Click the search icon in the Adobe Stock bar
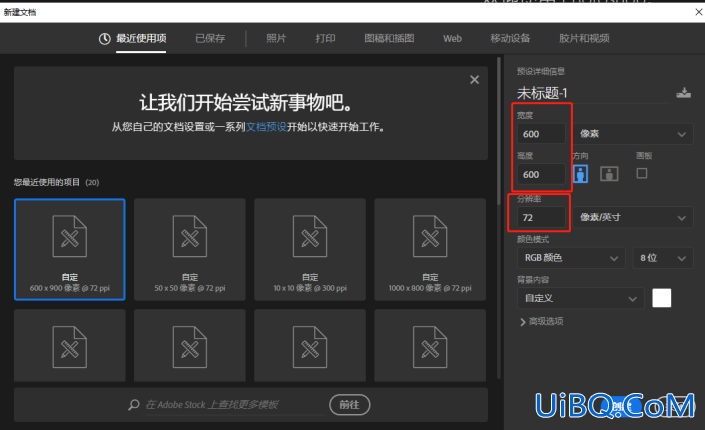Viewport: 705px width, 430px height. point(134,405)
